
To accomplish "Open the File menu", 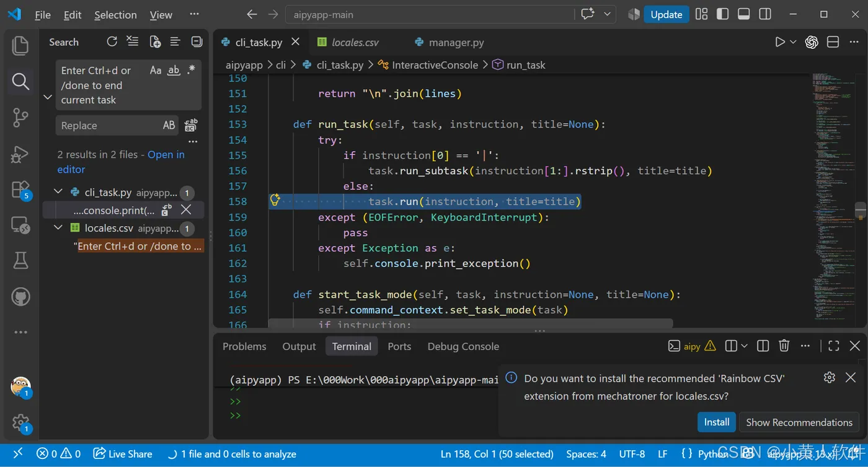I will click(x=43, y=15).
